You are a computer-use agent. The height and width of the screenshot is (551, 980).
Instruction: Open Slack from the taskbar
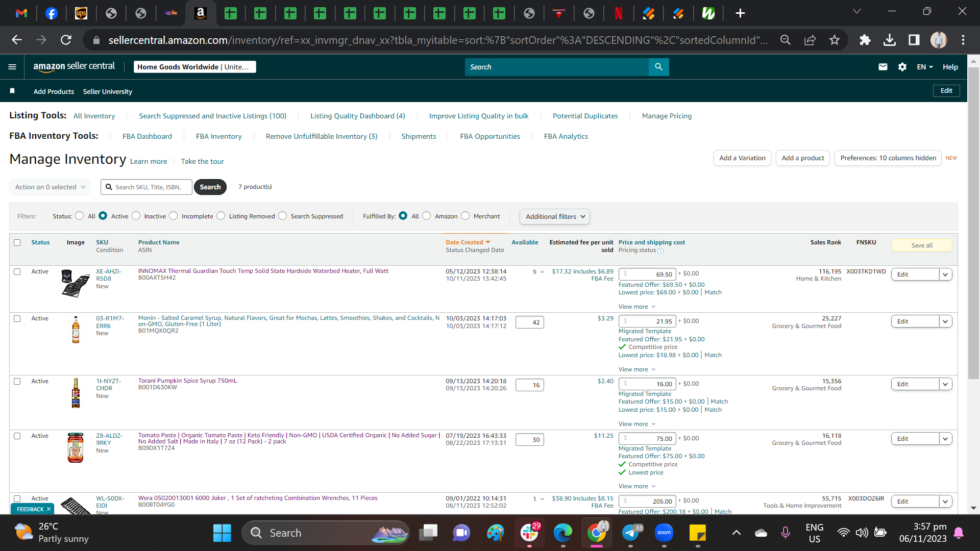coord(529,533)
